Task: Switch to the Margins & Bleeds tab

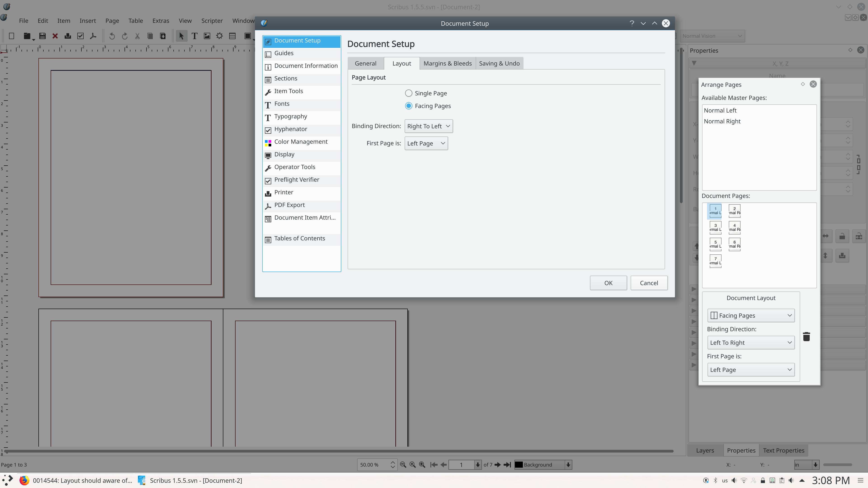Action: pos(448,63)
